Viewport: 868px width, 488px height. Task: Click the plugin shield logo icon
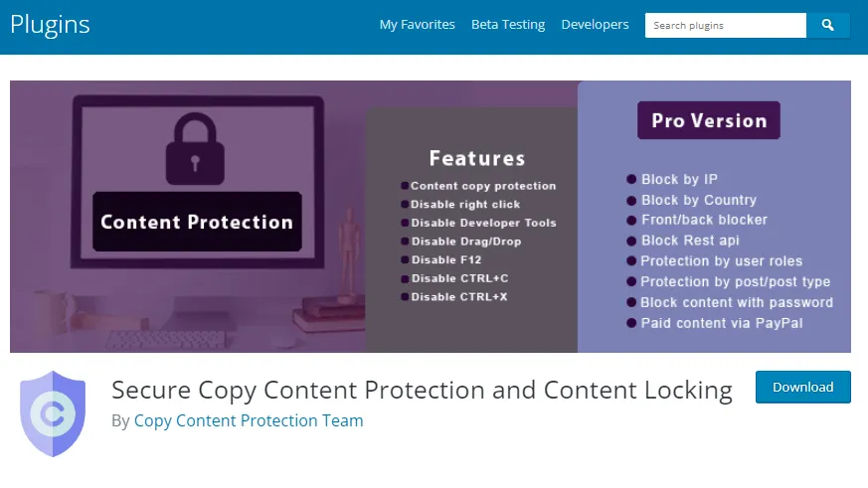click(53, 413)
